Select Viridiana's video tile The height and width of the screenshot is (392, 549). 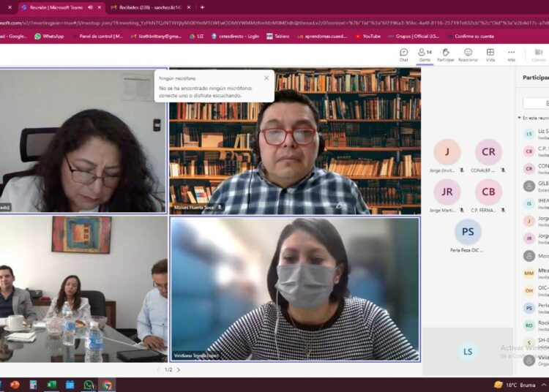295,289
